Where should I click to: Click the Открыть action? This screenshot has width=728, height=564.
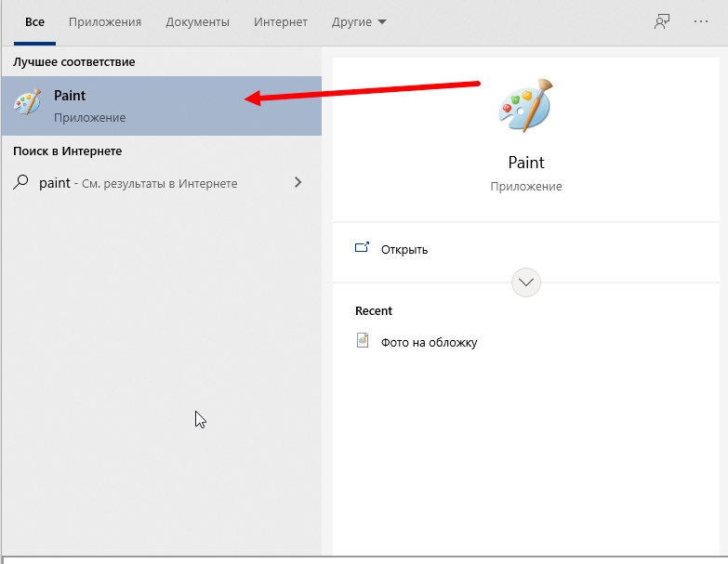point(525,250)
